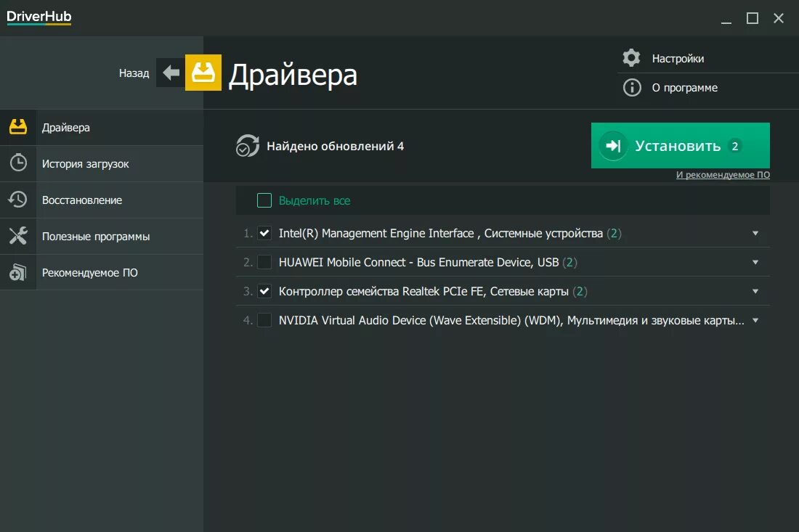Click the refresh-check updates icon
Screen dimensions: 799x532
[x=248, y=146]
